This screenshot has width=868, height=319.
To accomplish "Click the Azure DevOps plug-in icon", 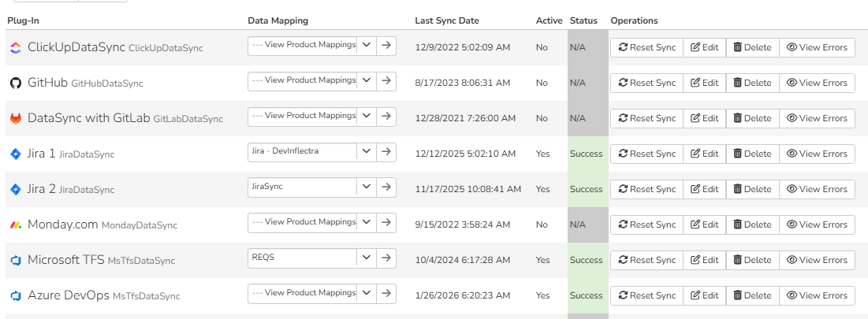I will (x=16, y=295).
